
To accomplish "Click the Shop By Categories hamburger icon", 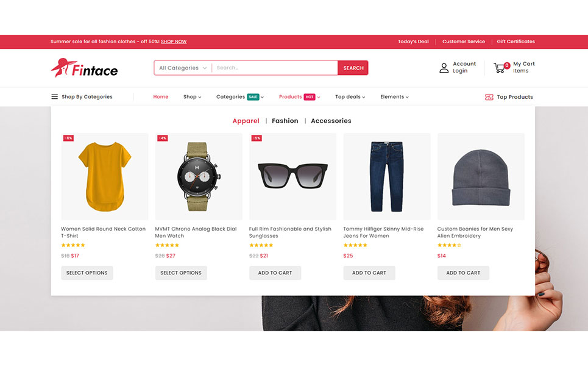I will pos(55,97).
